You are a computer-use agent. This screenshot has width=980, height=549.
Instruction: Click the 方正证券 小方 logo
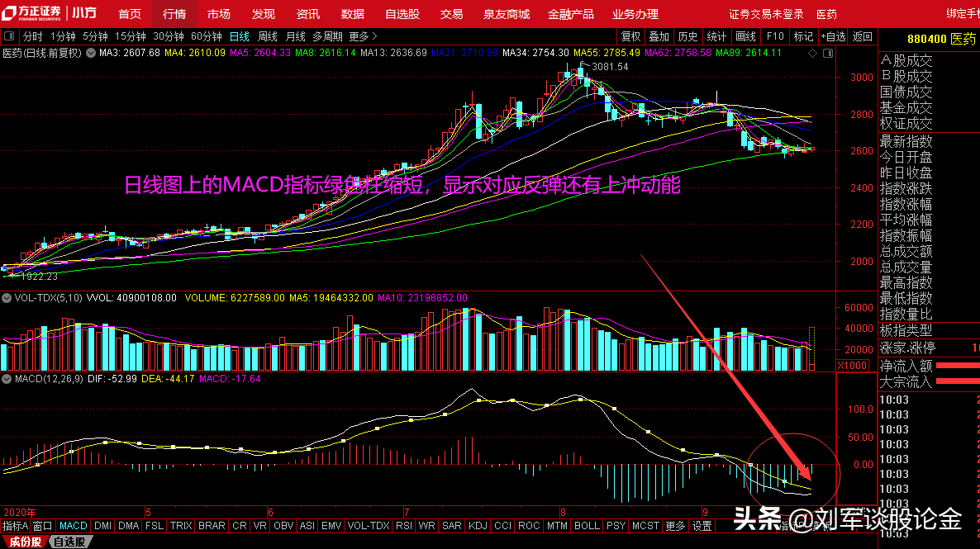pos(50,13)
